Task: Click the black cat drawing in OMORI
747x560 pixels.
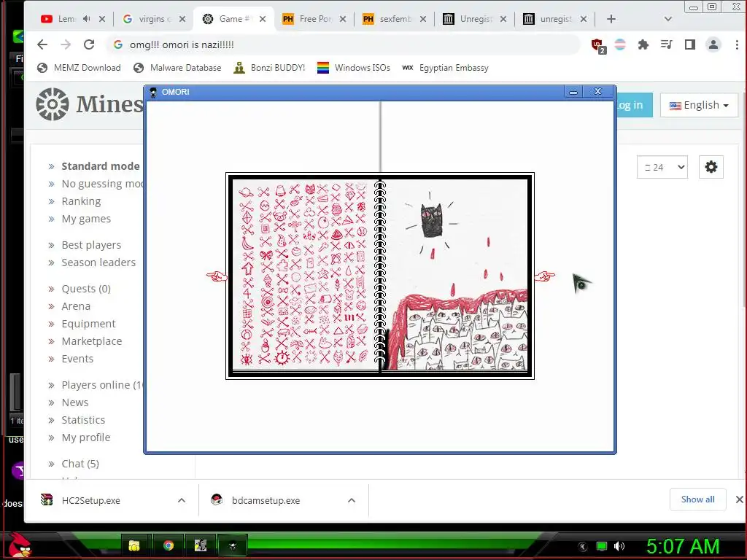Action: tap(432, 220)
